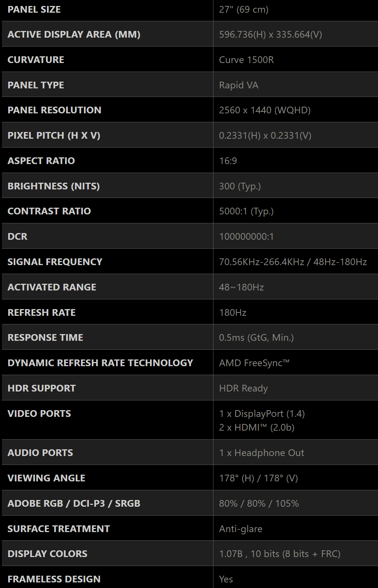This screenshot has width=378, height=588.
Task: Click the 2 x HDMI (2.0b) entry
Action: [257, 427]
